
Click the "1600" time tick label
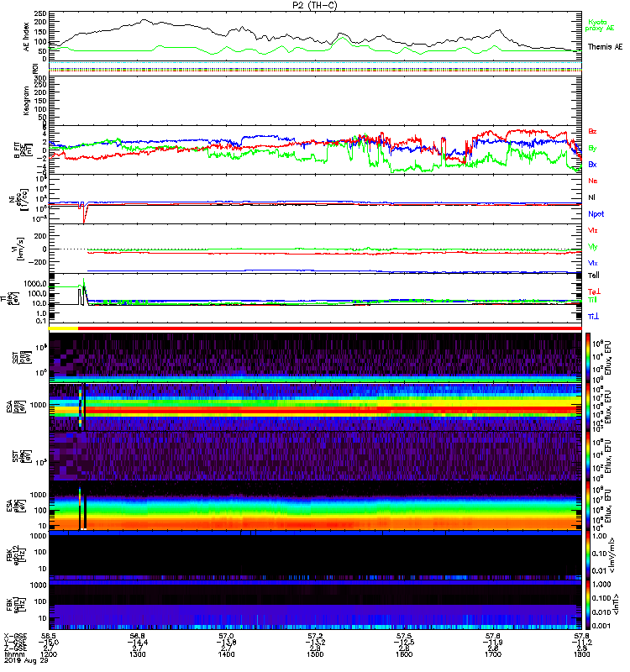[404, 654]
